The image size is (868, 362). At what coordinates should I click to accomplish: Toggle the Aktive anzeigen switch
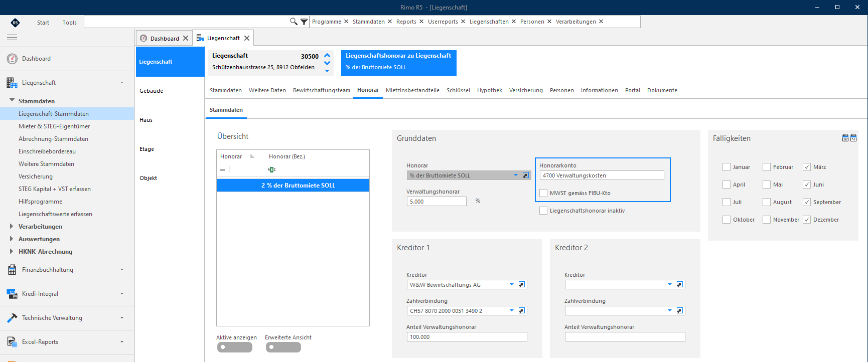coord(235,347)
